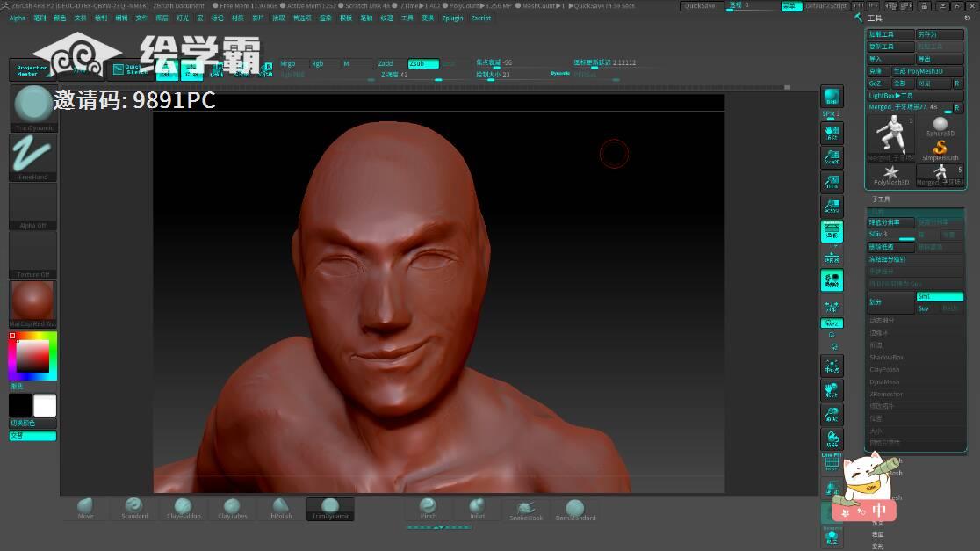Click the right shelf Rotate view icon

[x=832, y=439]
